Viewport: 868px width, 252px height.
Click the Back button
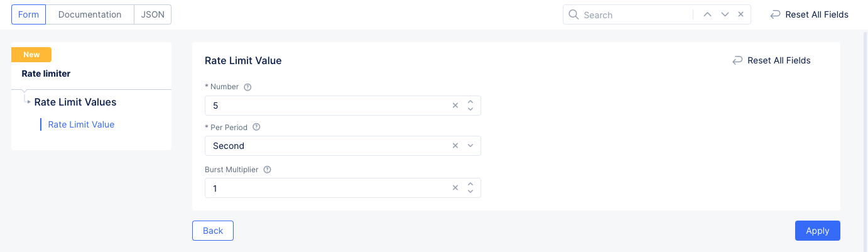pyautogui.click(x=213, y=231)
